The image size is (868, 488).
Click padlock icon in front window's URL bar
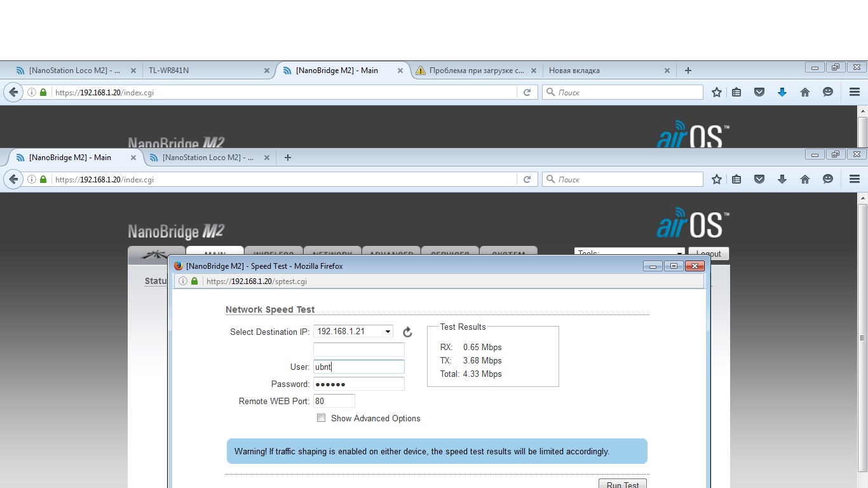click(43, 179)
